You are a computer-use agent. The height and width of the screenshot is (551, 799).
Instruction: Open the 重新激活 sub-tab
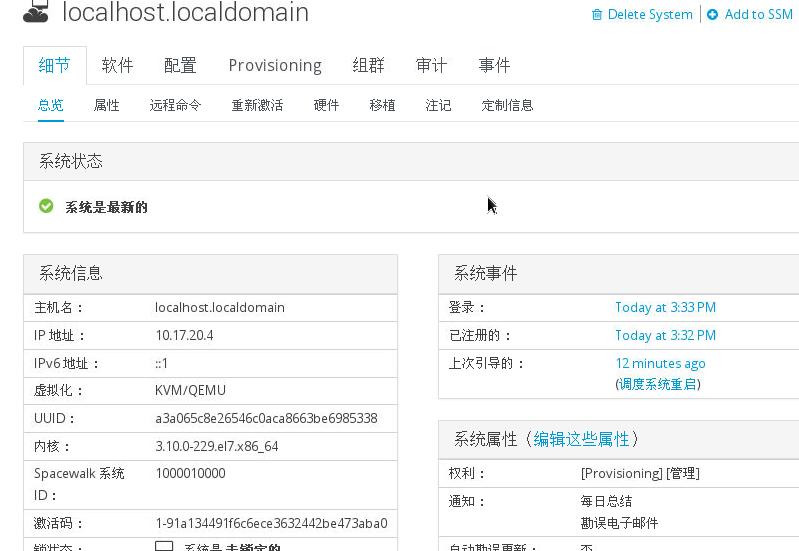click(x=257, y=105)
